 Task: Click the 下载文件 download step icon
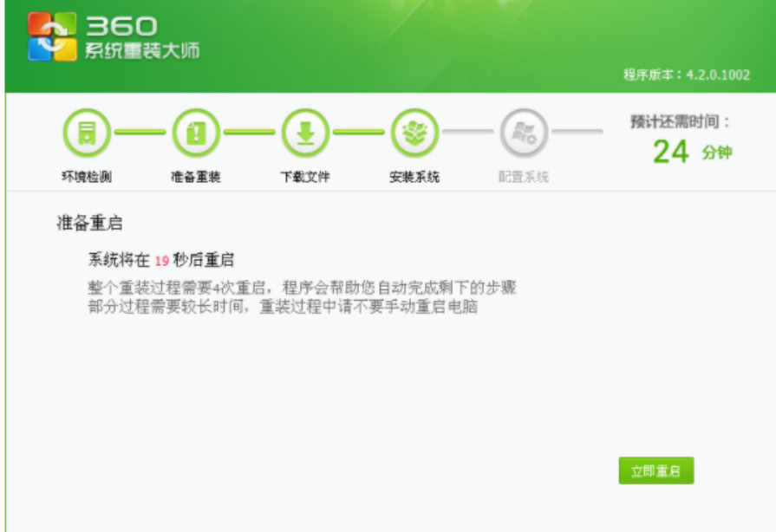(306, 133)
